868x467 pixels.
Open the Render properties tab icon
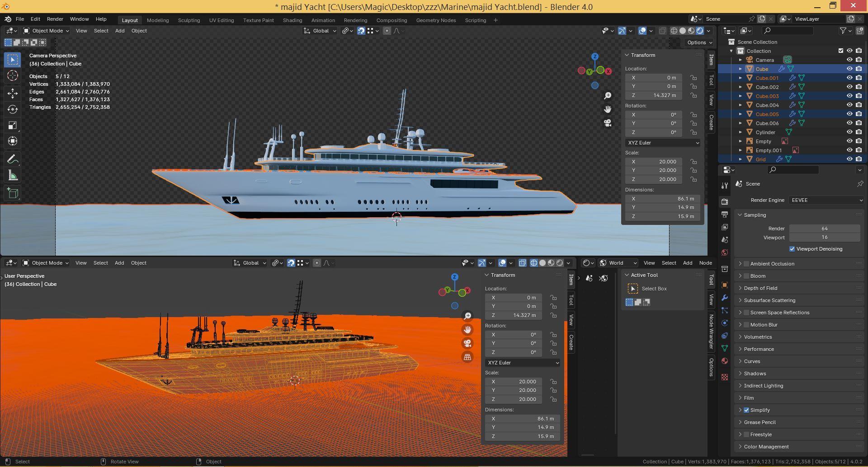725,201
